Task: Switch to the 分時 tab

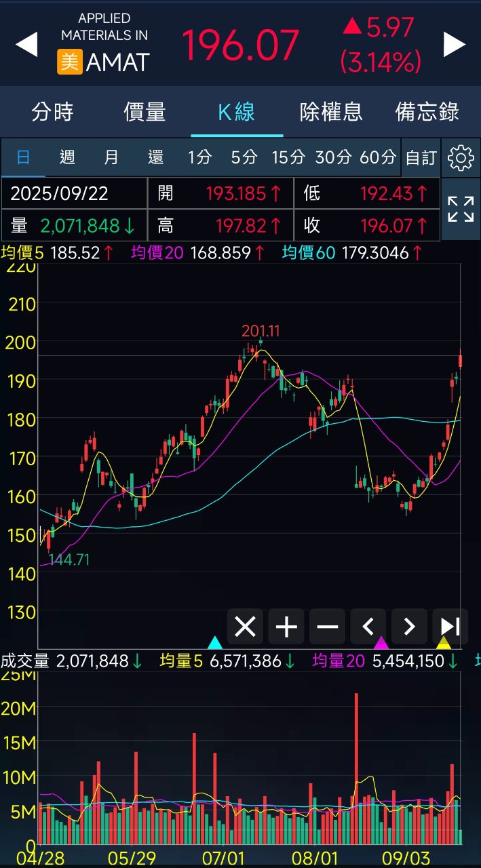Action: [x=52, y=112]
